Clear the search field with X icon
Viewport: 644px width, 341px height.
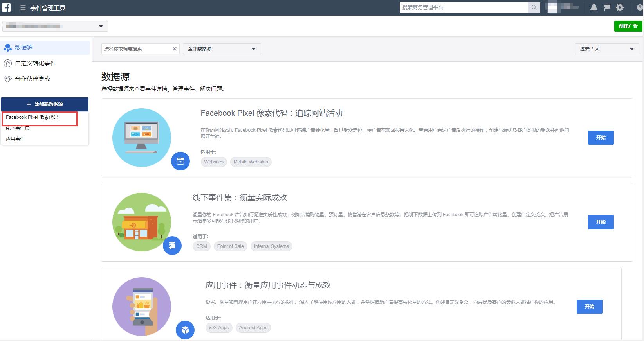coord(175,49)
